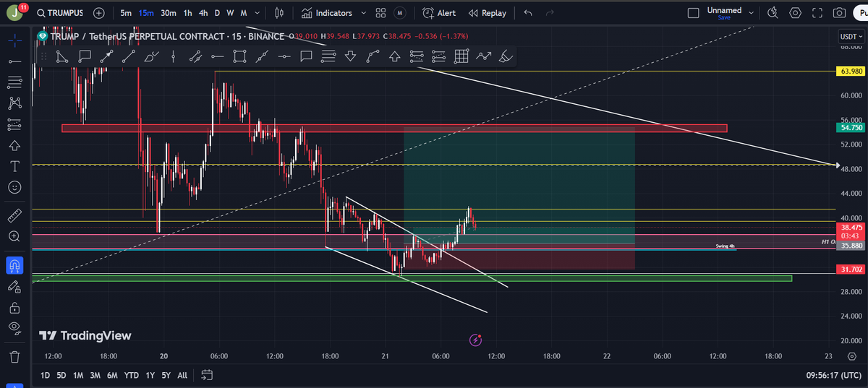Pick the callout tool in favorites bar
This screenshot has width=868, height=388.
(x=85, y=56)
